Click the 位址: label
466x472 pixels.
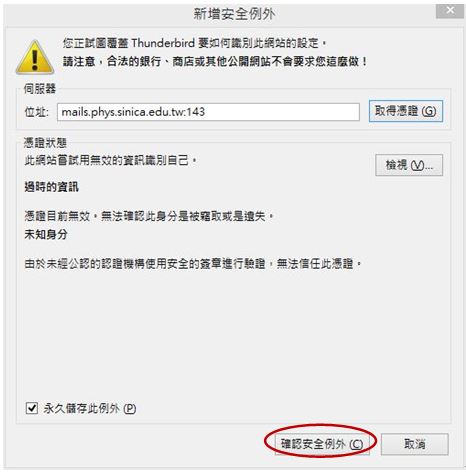click(37, 112)
